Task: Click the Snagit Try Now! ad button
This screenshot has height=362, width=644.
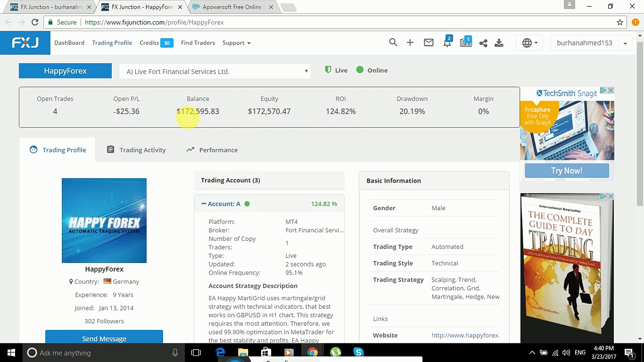Action: point(567,170)
